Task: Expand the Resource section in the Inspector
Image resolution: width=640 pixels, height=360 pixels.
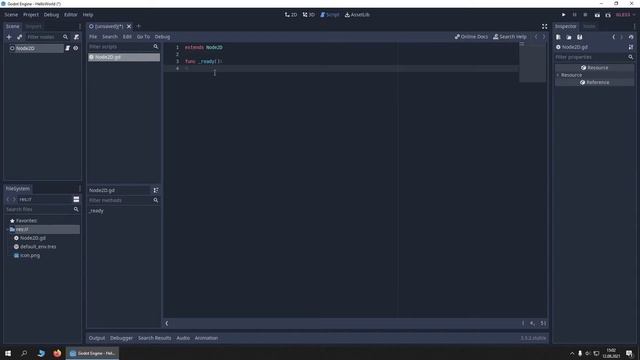Action: (x=558, y=75)
